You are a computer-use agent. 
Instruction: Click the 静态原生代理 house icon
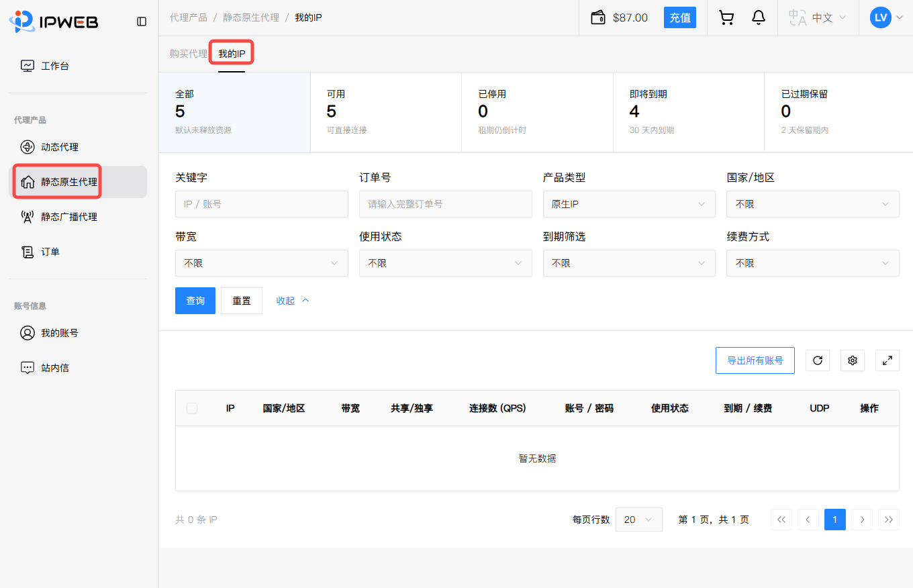(28, 182)
